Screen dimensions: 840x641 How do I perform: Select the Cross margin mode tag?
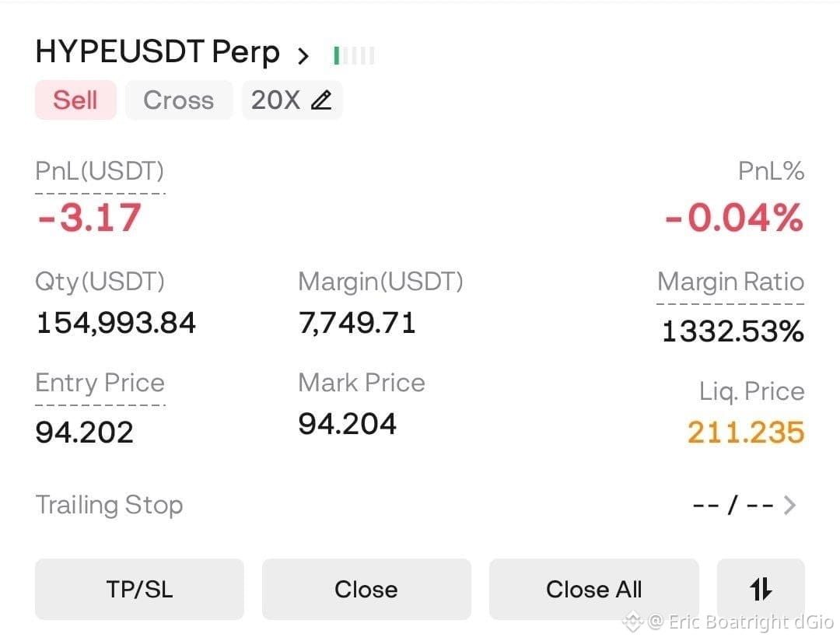pyautogui.click(x=179, y=100)
